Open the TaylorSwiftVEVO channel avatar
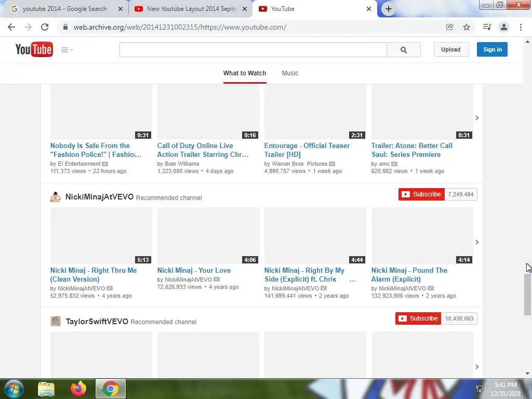 (x=56, y=321)
